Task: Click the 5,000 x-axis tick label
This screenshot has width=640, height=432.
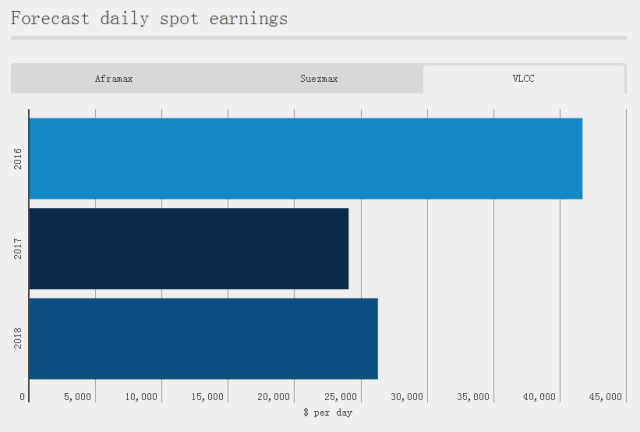Action: pyautogui.click(x=77, y=397)
